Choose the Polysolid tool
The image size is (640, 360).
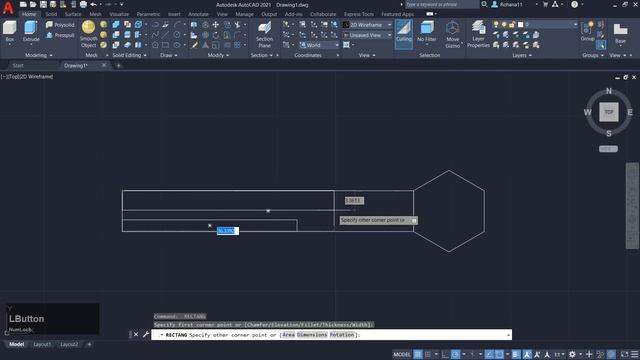tap(60, 25)
